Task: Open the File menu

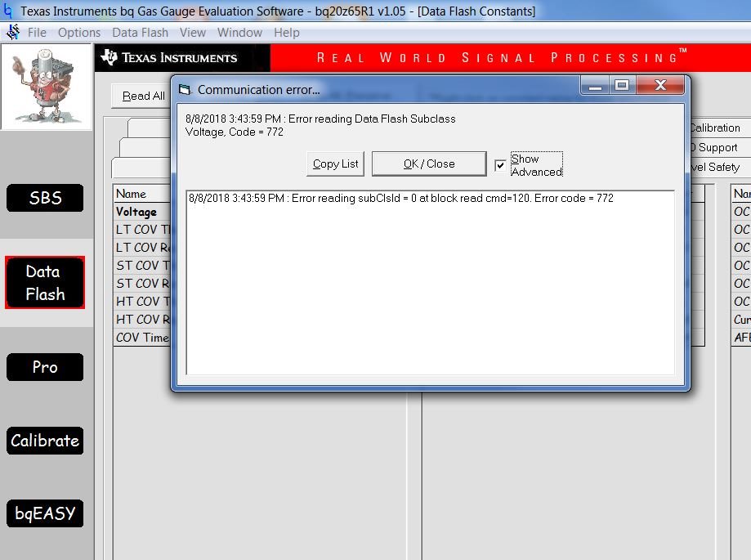Action: tap(37, 33)
